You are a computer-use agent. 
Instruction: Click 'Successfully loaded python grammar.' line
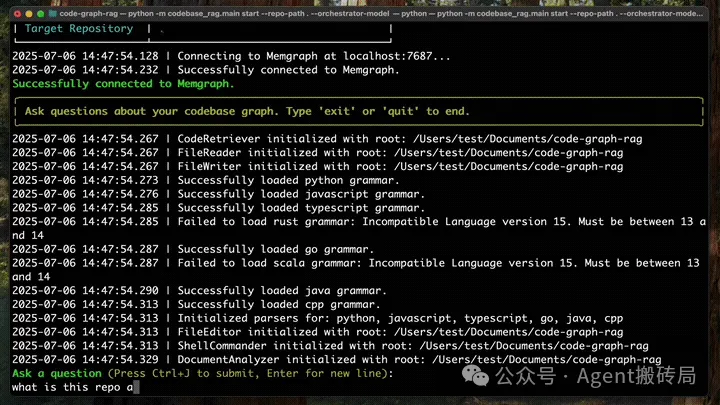(206, 180)
